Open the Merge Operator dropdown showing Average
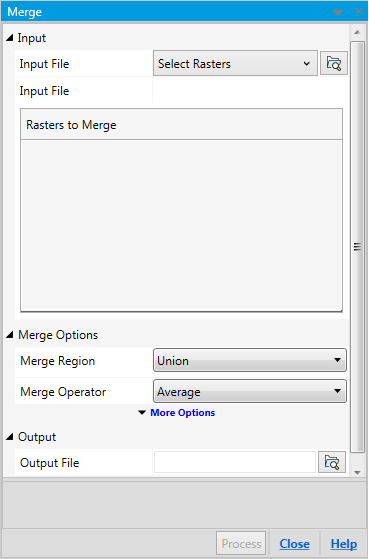This screenshot has height=559, width=369. [x=250, y=391]
